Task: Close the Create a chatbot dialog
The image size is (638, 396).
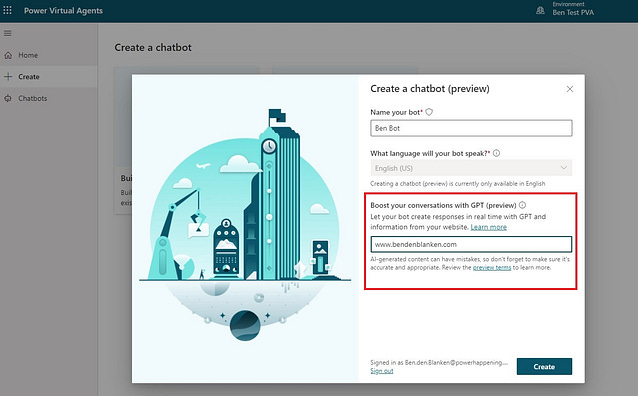Action: (570, 89)
